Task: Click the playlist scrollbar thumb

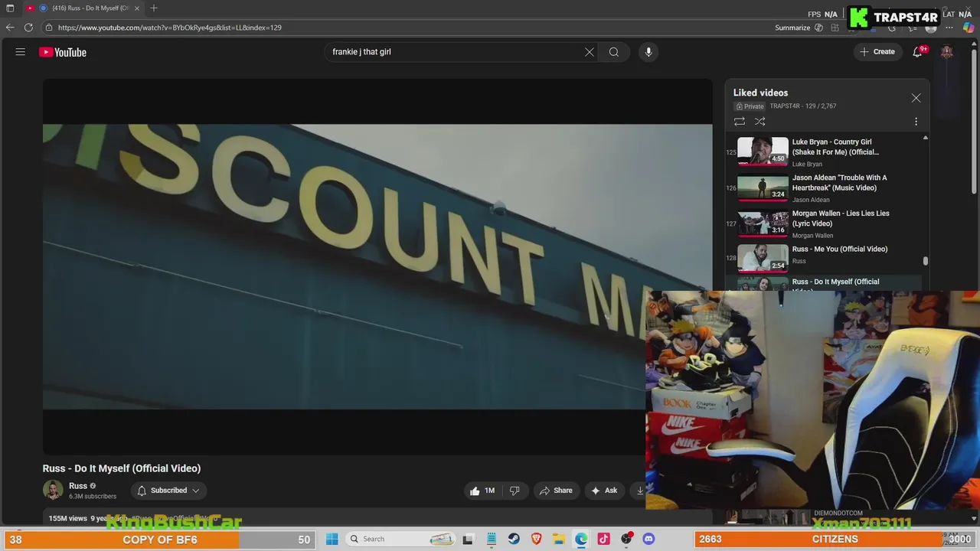Action: pos(926,261)
